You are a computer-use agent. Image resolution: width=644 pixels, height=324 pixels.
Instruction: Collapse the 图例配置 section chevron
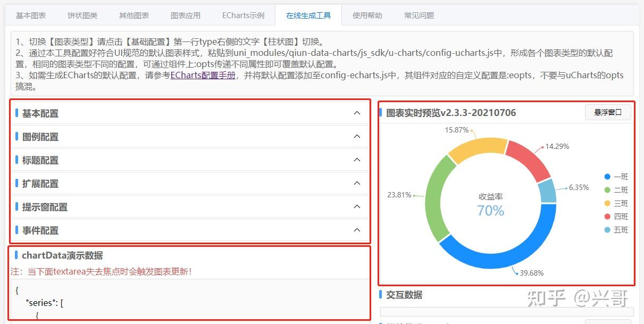point(357,136)
